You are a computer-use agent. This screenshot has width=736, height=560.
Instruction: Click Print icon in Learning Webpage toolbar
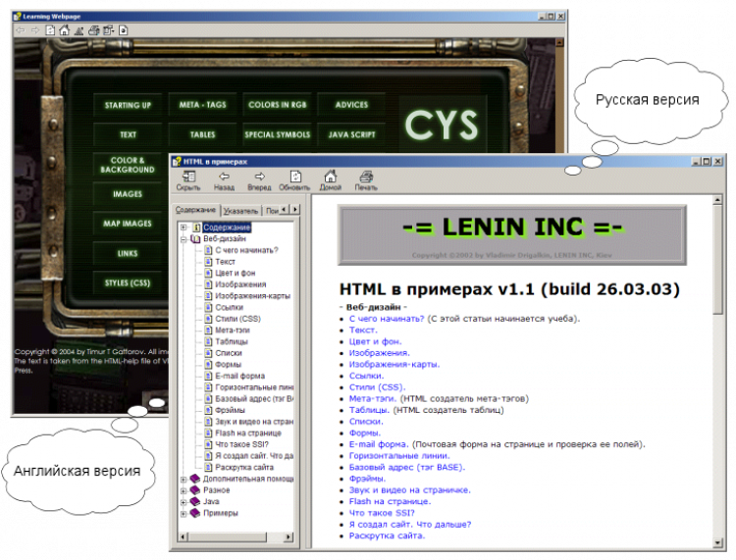tap(94, 30)
